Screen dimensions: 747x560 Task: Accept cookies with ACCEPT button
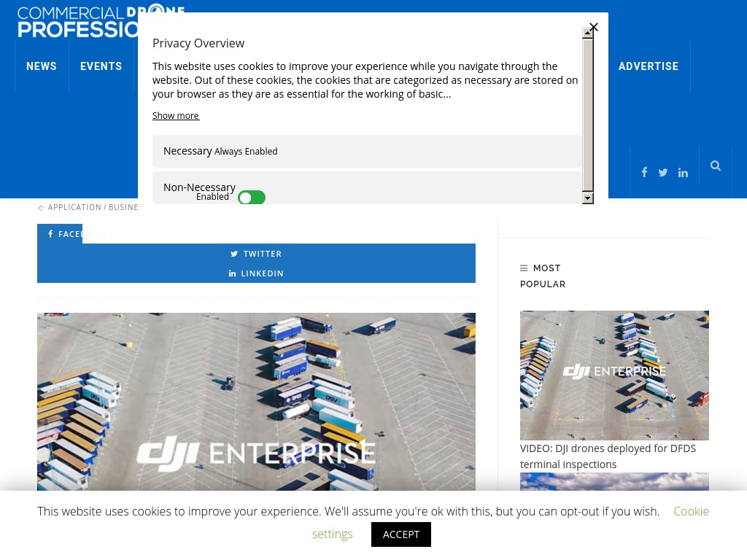(401, 534)
